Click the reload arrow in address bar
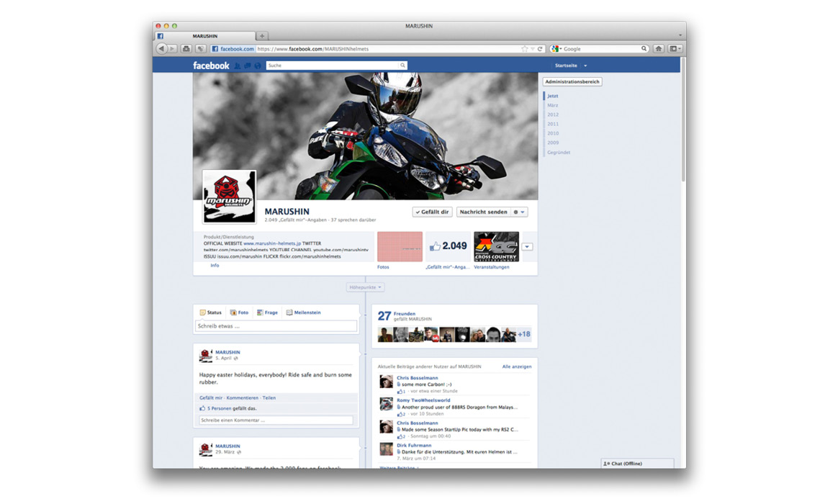The width and height of the screenshot is (838, 504). coord(540,49)
